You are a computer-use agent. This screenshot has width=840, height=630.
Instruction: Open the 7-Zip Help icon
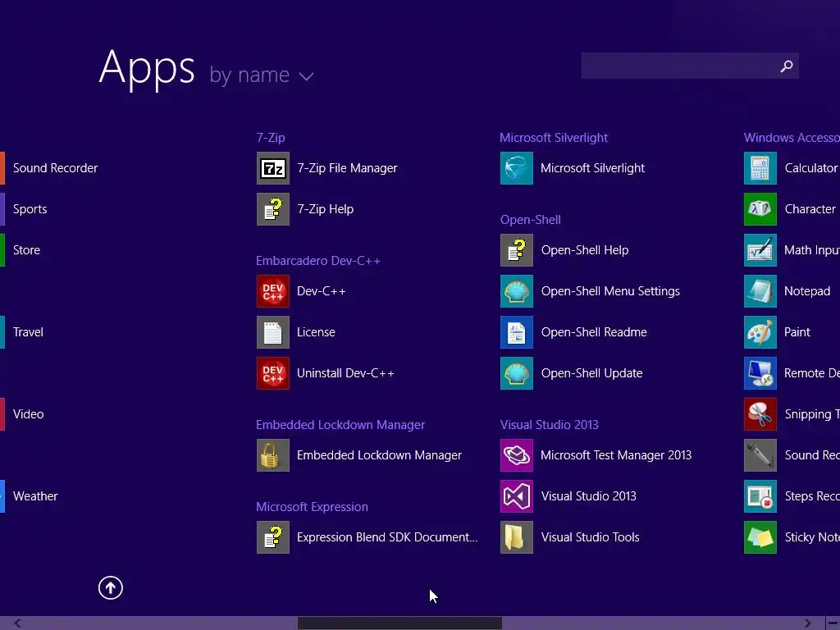272,209
